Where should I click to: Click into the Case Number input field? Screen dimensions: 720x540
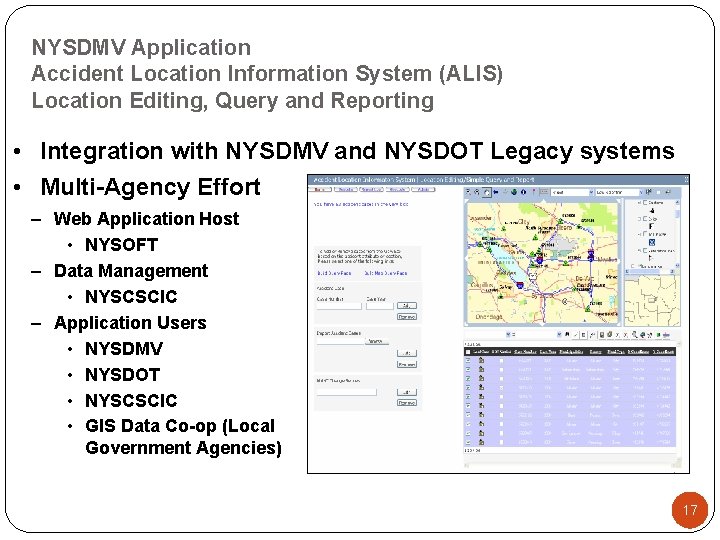tap(339, 306)
